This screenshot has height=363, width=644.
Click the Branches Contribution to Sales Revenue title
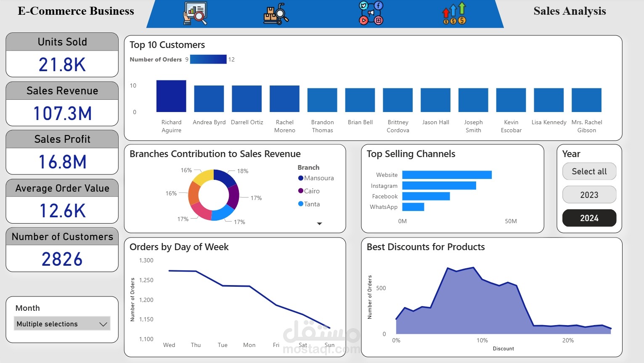point(215,154)
